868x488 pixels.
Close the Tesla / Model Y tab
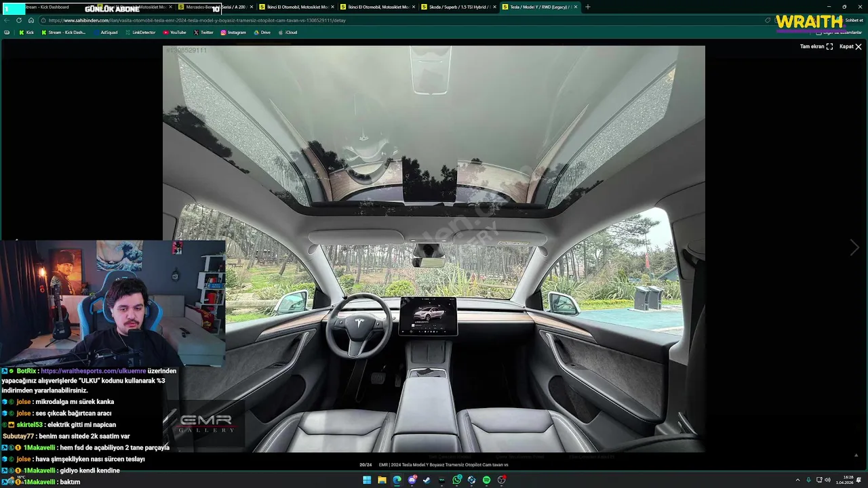tap(576, 7)
